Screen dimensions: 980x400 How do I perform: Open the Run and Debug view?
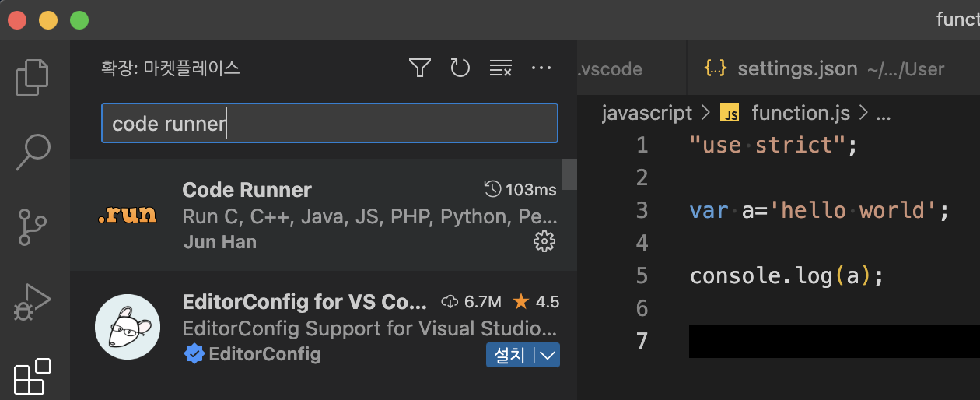click(33, 301)
